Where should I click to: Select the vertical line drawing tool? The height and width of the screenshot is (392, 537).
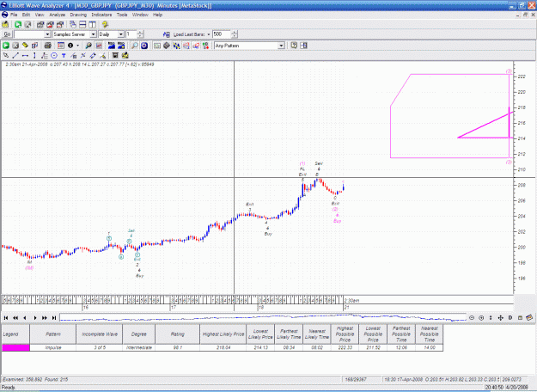click(34, 55)
